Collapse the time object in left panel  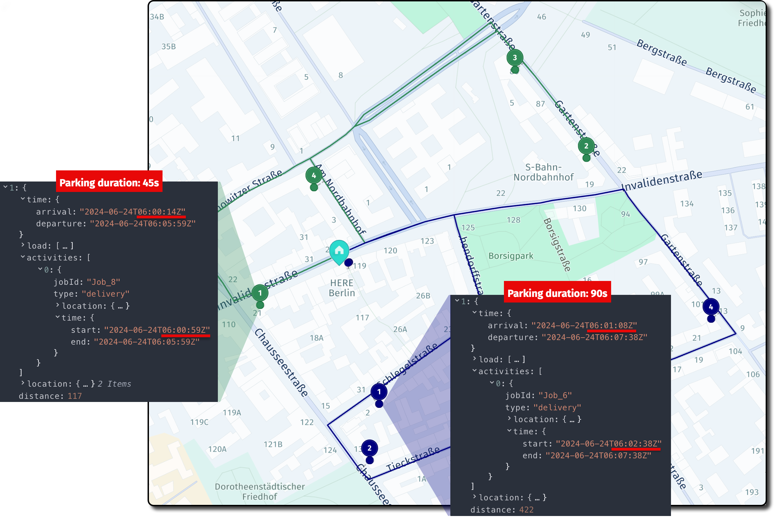pos(23,199)
